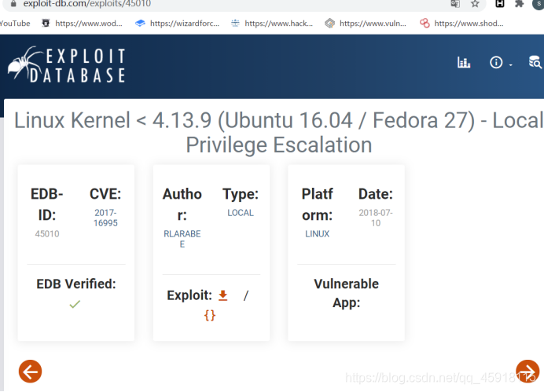Go to next exploit with right arrow

click(x=527, y=372)
